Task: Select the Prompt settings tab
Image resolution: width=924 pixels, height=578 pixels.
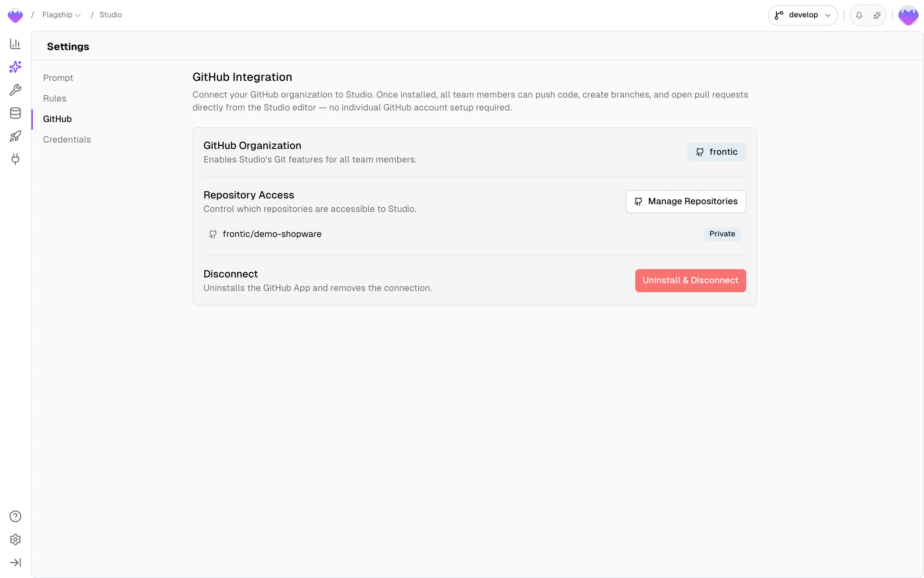Action: (x=58, y=78)
